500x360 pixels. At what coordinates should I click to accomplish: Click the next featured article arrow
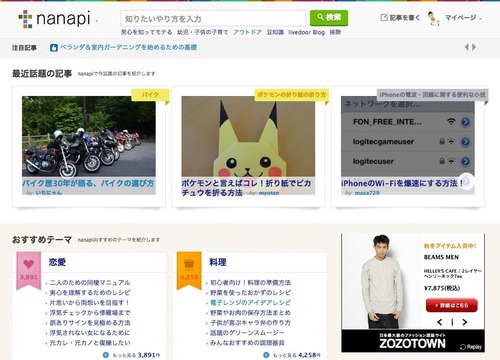click(x=474, y=47)
